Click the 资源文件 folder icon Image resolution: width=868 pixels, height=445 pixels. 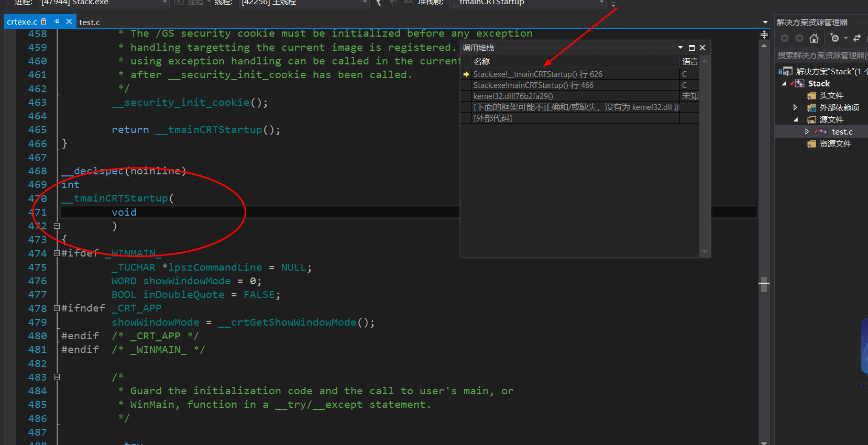tap(811, 144)
